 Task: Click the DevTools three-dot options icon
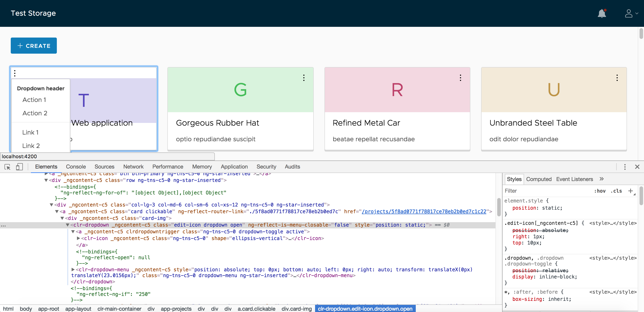click(x=625, y=167)
